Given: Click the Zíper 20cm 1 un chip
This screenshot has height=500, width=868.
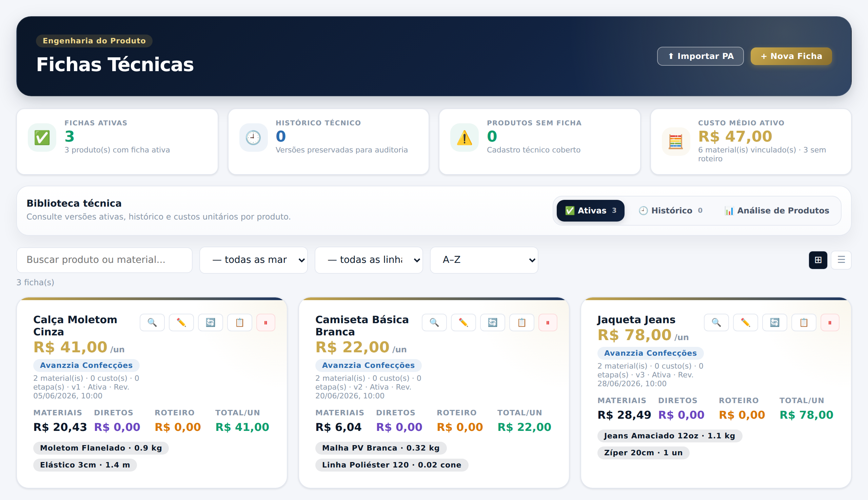Looking at the screenshot, I should tap(643, 453).
